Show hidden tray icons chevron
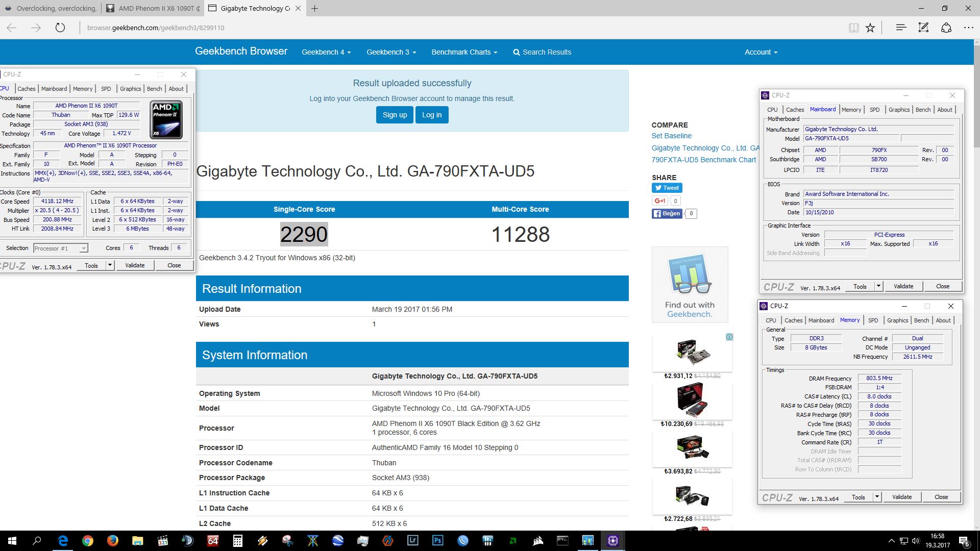This screenshot has height=551, width=980. tap(891, 541)
